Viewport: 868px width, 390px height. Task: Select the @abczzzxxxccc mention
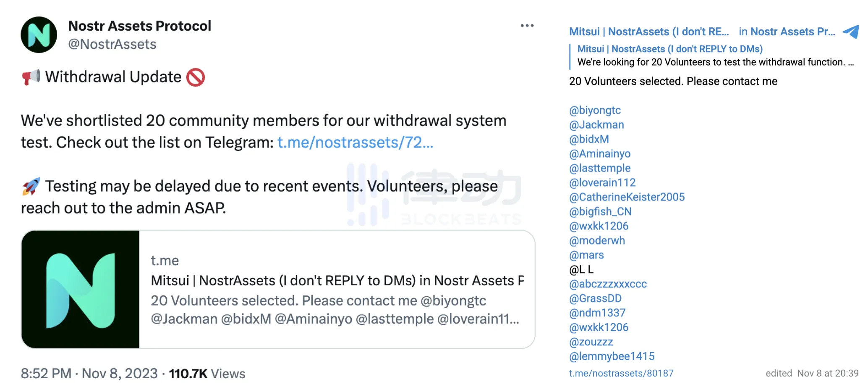608,284
